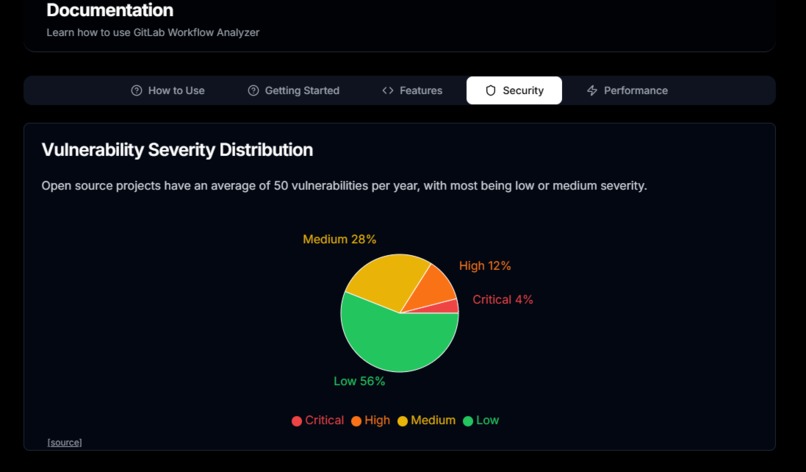Click the green Low legend dot
The width and height of the screenshot is (806, 472).
[x=468, y=421]
